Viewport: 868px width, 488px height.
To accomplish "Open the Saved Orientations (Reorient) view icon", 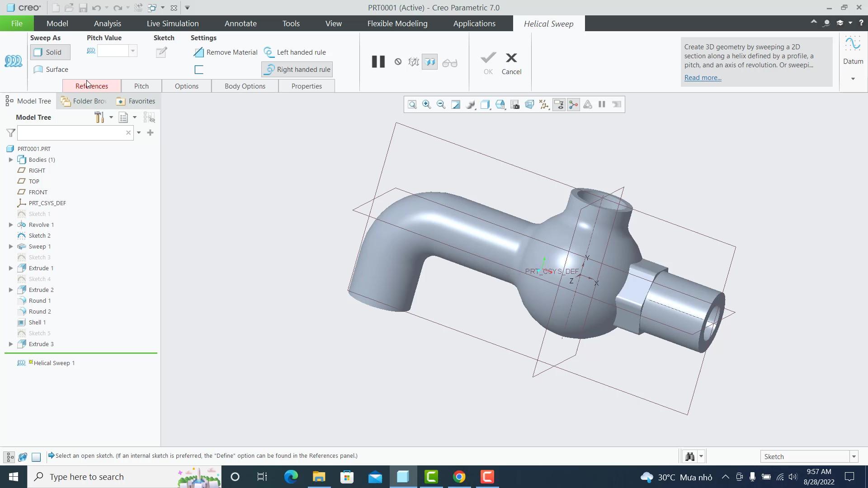I will click(x=500, y=104).
